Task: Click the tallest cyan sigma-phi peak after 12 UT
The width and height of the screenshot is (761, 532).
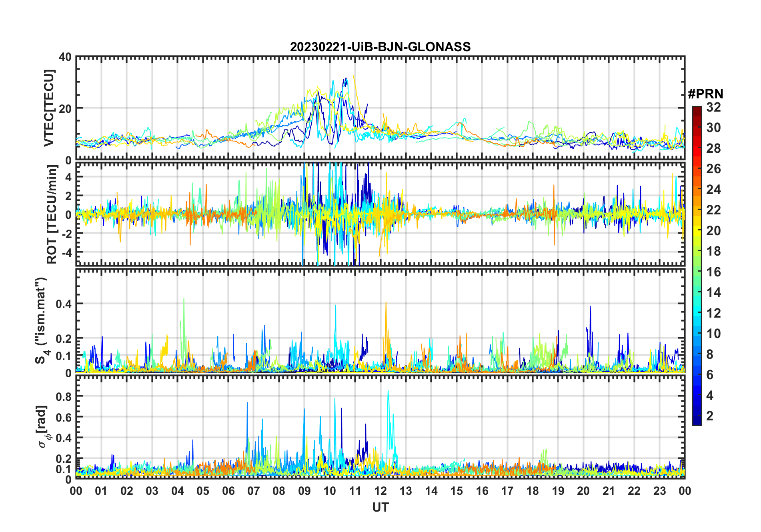Action: pyautogui.click(x=388, y=392)
